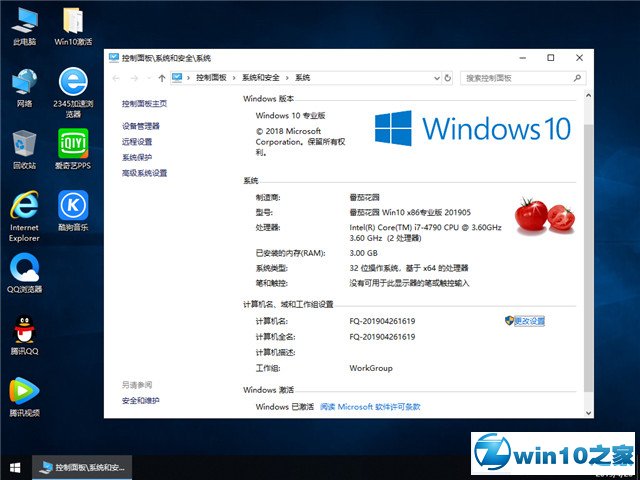640x480 pixels.
Task: Close the 系统 window
Action: (x=579, y=58)
